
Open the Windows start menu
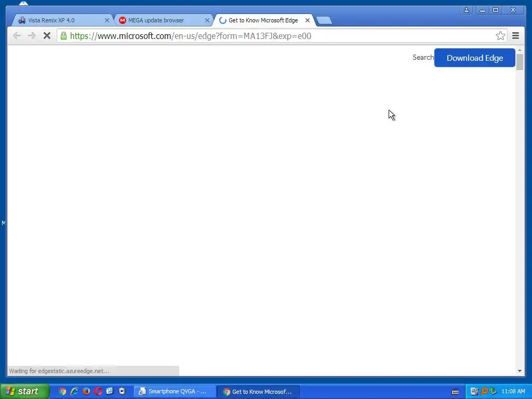(24, 391)
